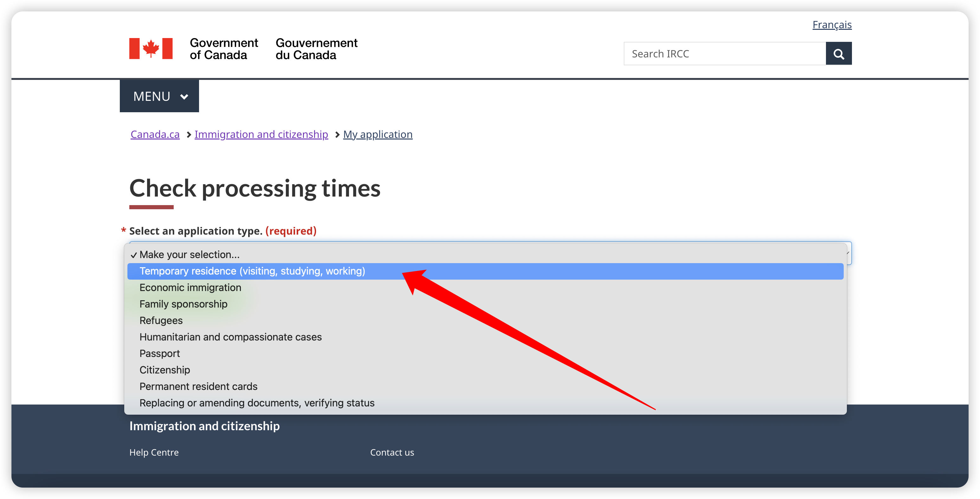The image size is (980, 499).
Task: Open the Canada.ca breadcrumb link
Action: click(x=155, y=134)
